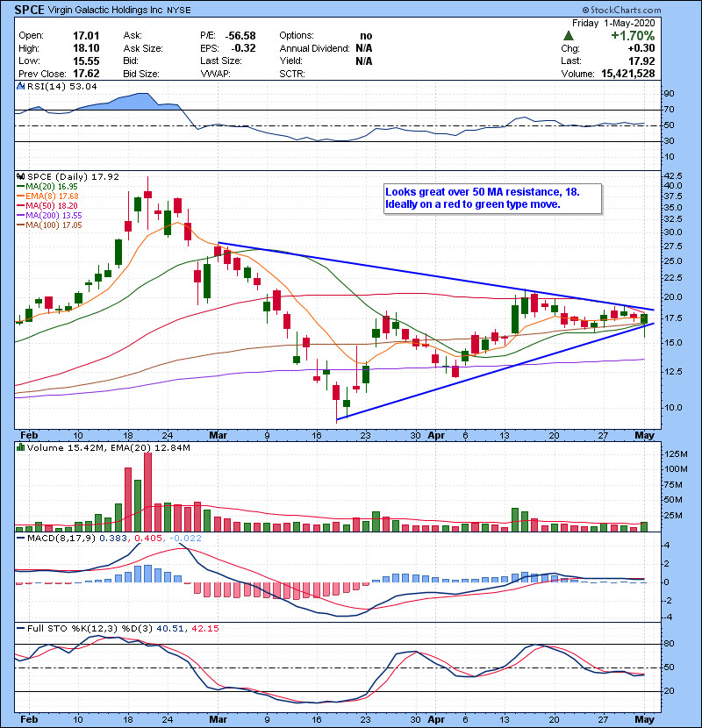Click the Annual Dividend label
The width and height of the screenshot is (702, 728).
click(314, 48)
